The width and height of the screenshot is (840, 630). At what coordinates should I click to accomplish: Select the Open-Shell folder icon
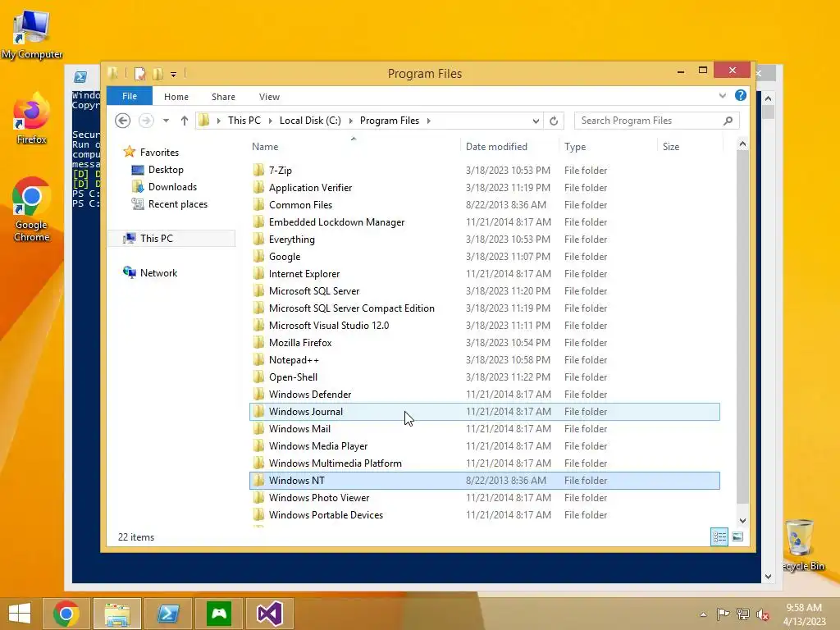258,377
